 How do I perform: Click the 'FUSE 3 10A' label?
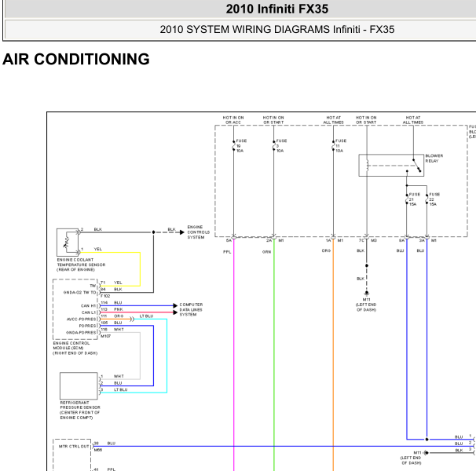click(281, 146)
